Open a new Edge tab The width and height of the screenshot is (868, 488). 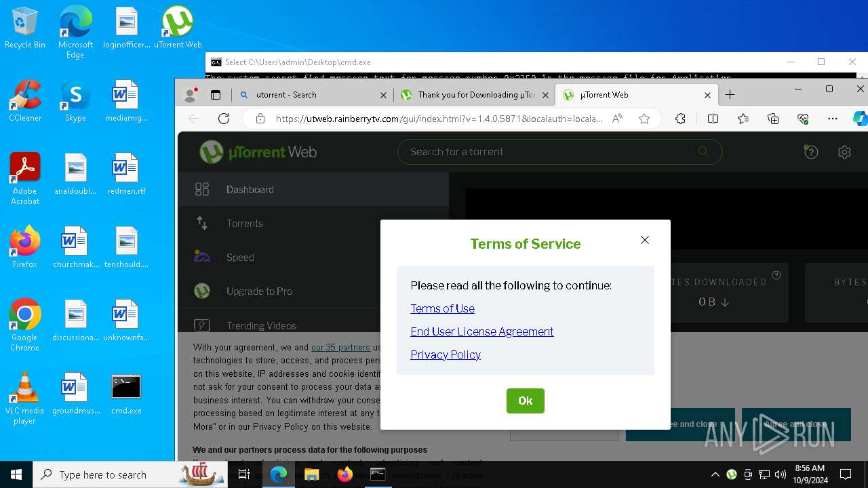(x=730, y=95)
